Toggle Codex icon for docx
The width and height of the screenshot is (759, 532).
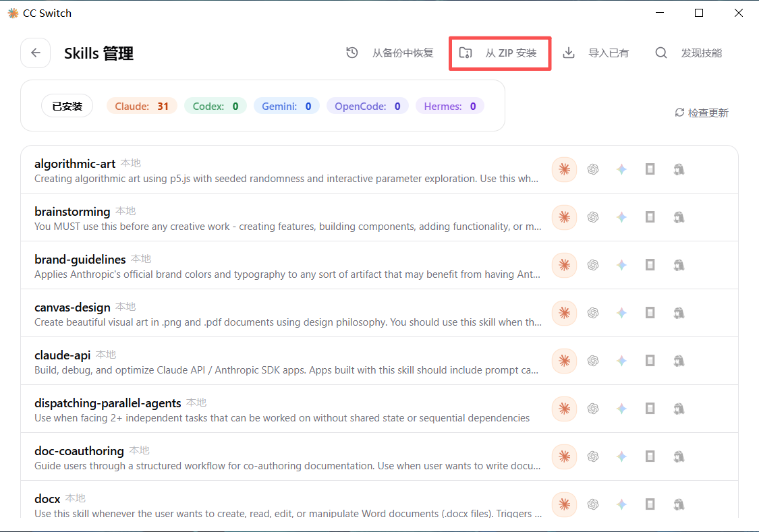point(593,504)
